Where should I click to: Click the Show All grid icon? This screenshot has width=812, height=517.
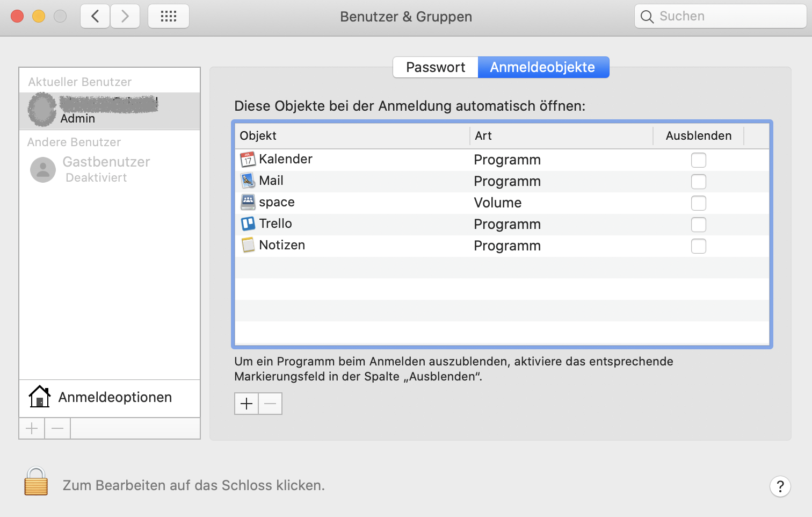click(x=169, y=16)
